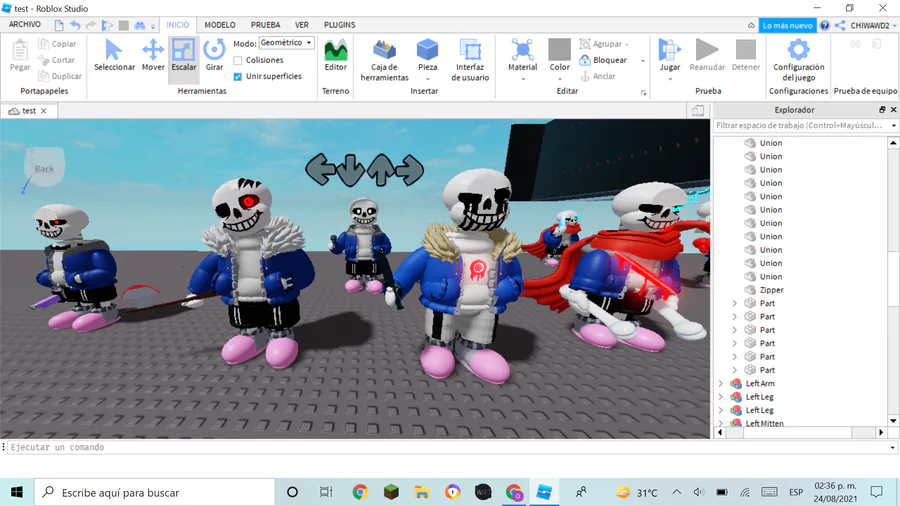Open command bar history dropdown
900x506 pixels.
[x=893, y=447]
